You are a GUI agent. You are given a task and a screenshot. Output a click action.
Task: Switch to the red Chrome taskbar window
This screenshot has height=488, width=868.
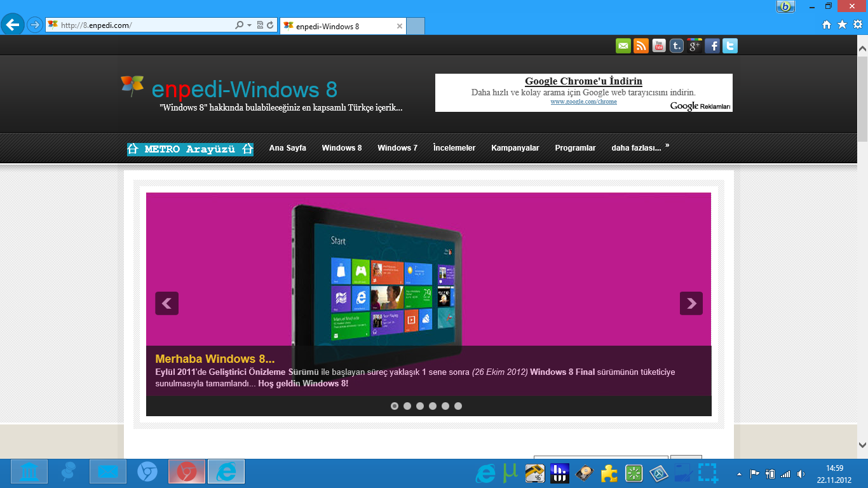187,472
